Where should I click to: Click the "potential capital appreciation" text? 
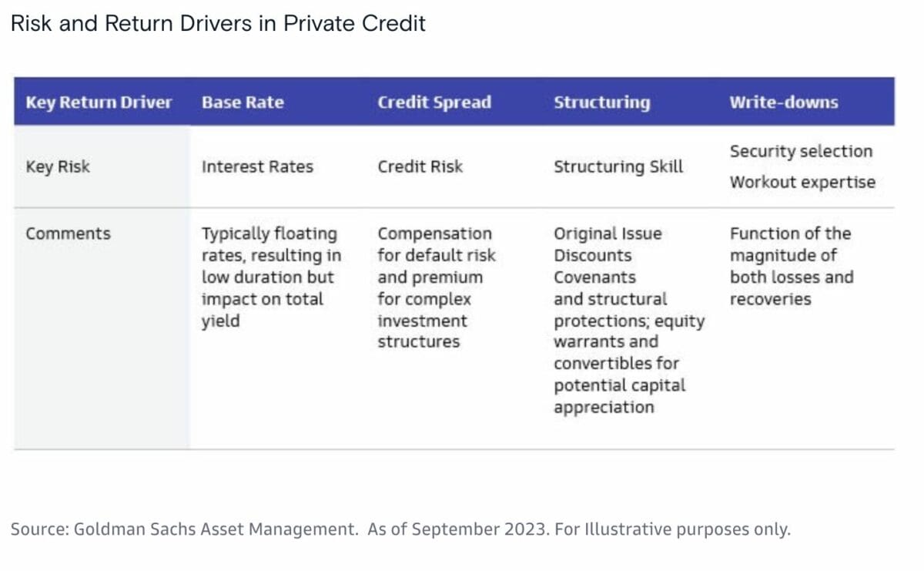619,396
